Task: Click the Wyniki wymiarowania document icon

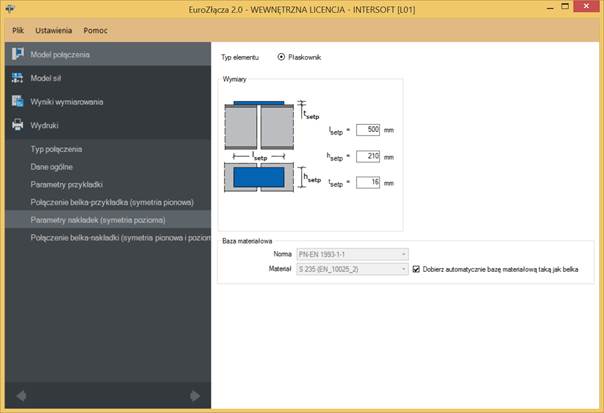Action: pos(17,101)
